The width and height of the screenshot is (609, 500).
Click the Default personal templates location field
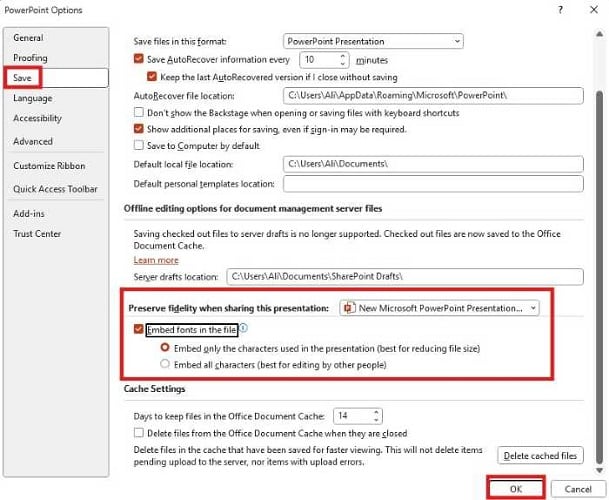click(433, 184)
